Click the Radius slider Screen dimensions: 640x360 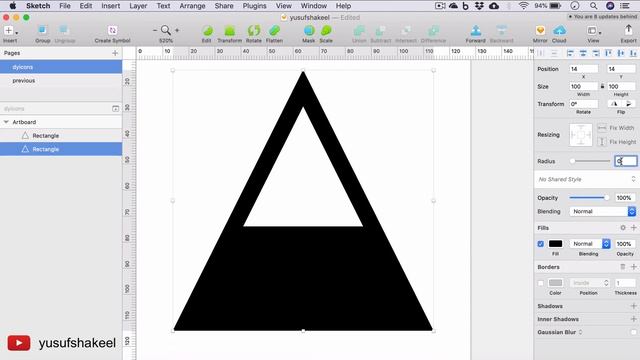[590, 161]
